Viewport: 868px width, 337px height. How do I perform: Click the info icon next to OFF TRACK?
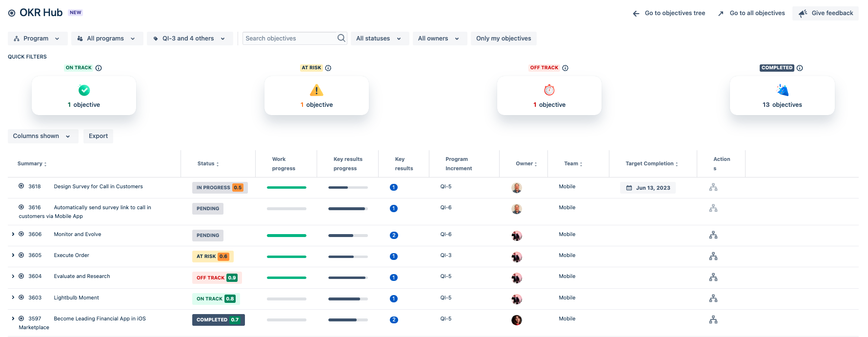point(565,68)
